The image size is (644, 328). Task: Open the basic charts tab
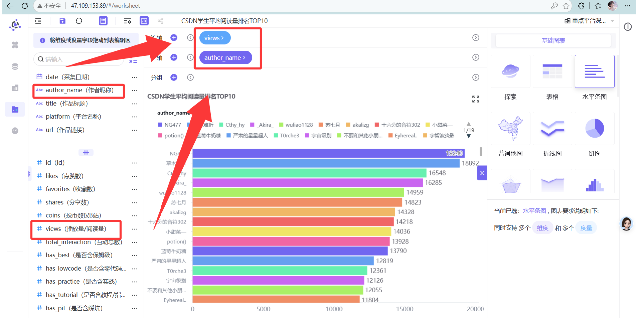(553, 41)
